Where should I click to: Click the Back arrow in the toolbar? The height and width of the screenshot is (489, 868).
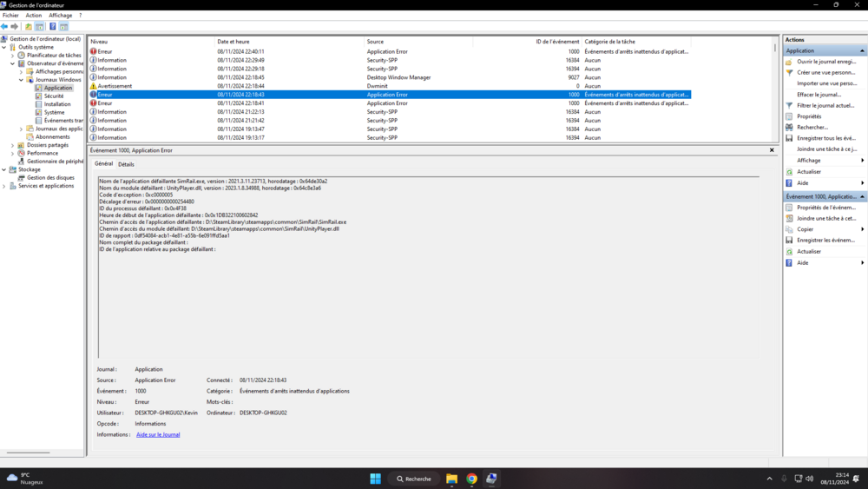pos(4,27)
